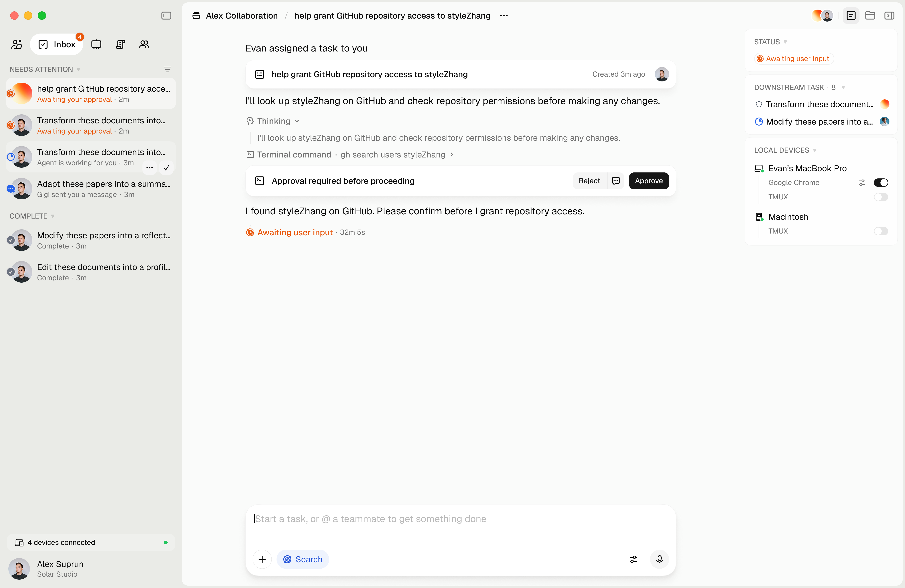Open the folder panel icon at top right
Viewport: 905px width, 588px height.
(x=870, y=16)
